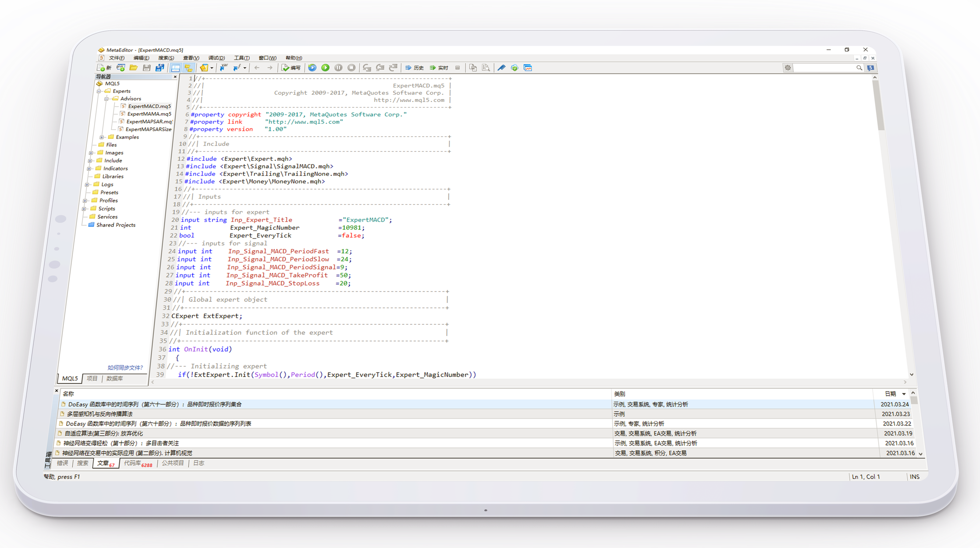Screen dimensions: 980x548
Task: Click the magnifier search icon
Action: (x=859, y=68)
